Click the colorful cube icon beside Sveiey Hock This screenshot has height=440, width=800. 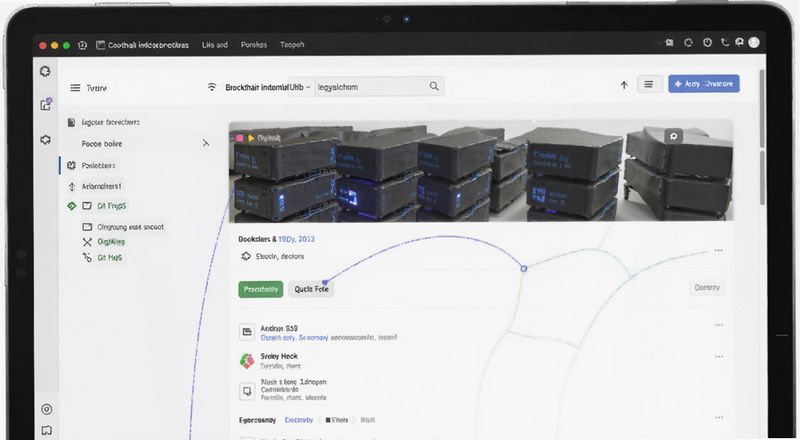click(x=247, y=361)
